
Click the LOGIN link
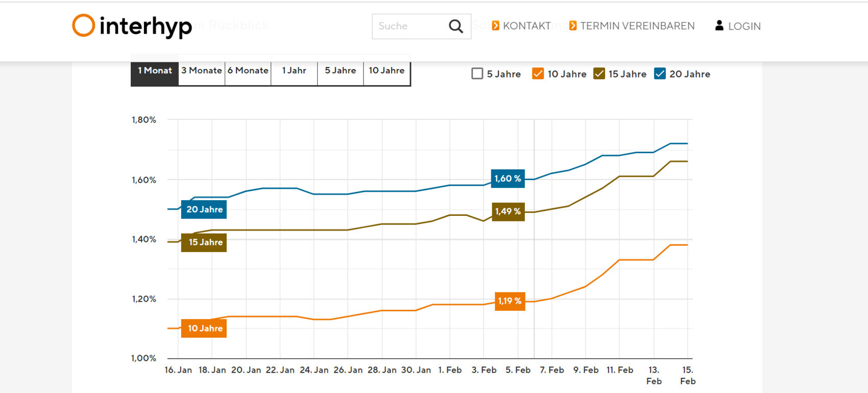pos(744,27)
